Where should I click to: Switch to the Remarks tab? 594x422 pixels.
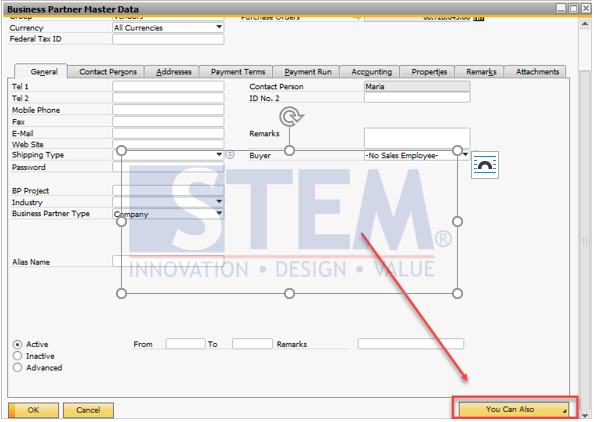[481, 72]
